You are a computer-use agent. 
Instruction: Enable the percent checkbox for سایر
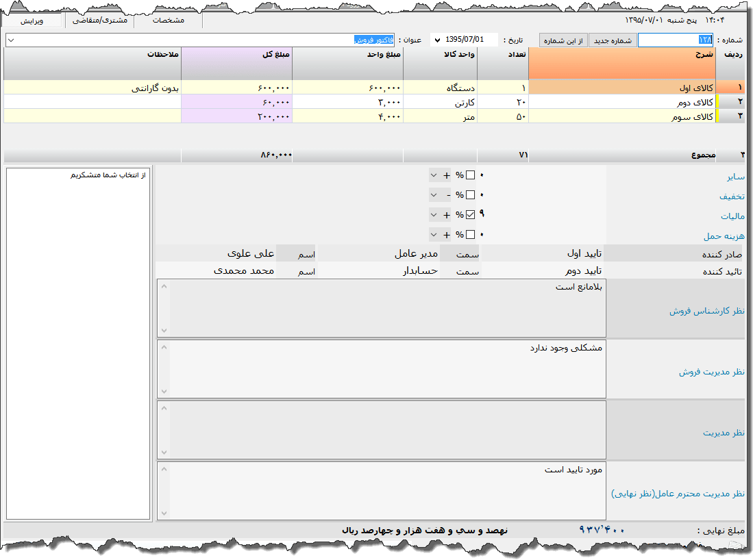pos(470,175)
